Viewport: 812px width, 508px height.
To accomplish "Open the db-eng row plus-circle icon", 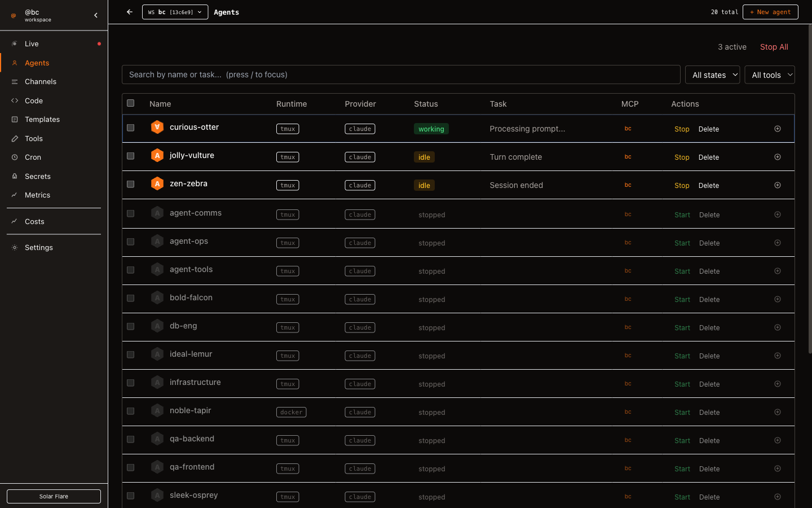I will point(778,327).
